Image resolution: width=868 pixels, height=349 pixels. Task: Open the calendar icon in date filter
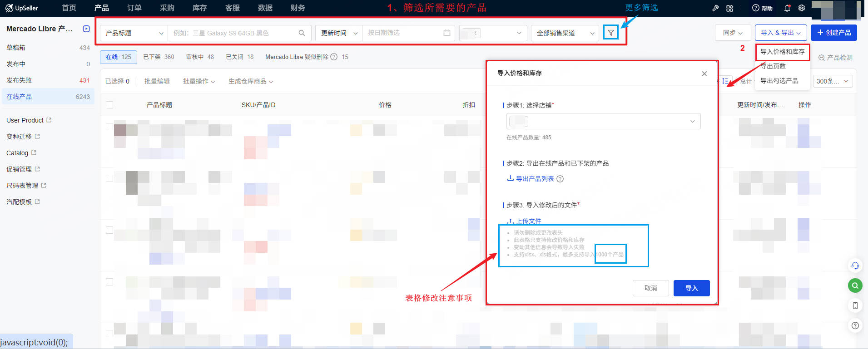point(447,33)
